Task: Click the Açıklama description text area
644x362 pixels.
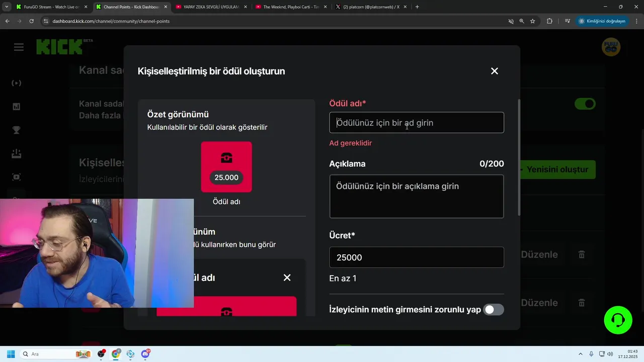Action: pos(417,196)
